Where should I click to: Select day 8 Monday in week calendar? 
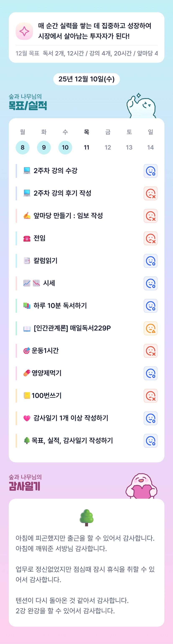click(23, 147)
